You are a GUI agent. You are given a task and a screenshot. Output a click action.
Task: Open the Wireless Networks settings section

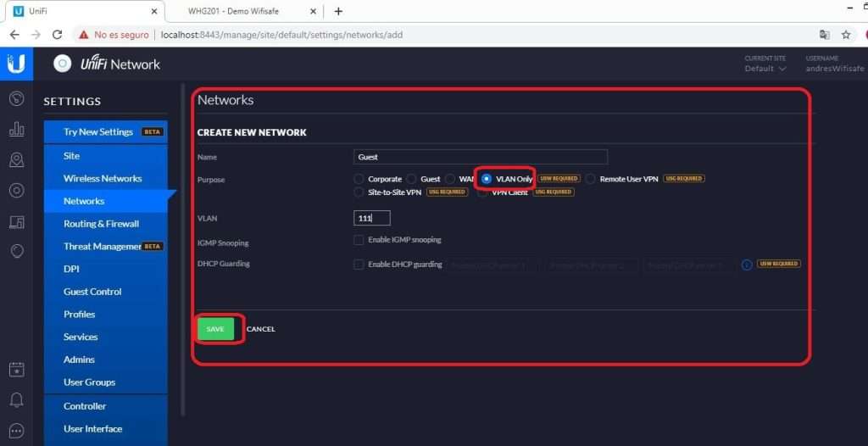pyautogui.click(x=103, y=178)
